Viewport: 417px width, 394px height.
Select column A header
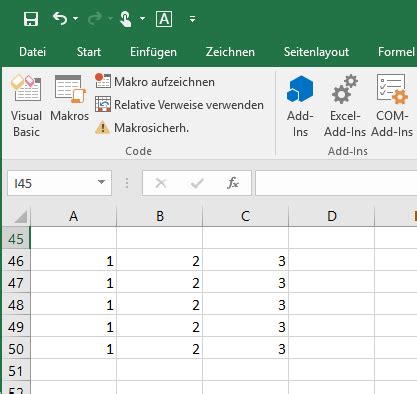73,216
